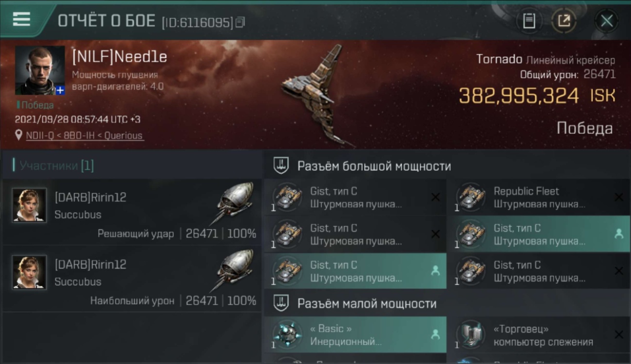Click the share export icon

pyautogui.click(x=564, y=21)
